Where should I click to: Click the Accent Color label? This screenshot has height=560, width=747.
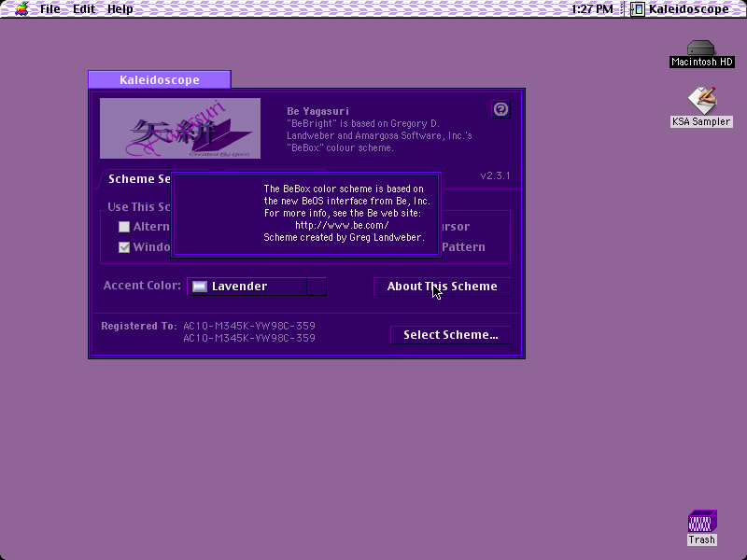tap(142, 286)
